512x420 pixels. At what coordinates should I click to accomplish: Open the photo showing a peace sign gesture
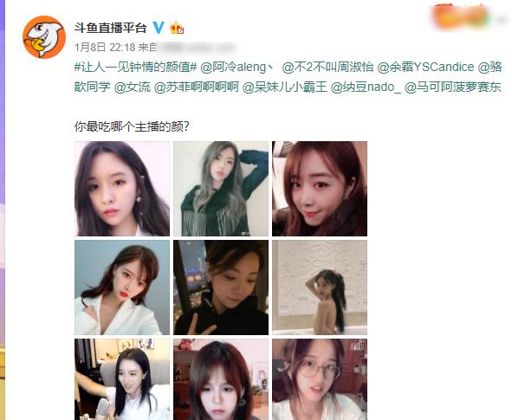[x=221, y=288]
